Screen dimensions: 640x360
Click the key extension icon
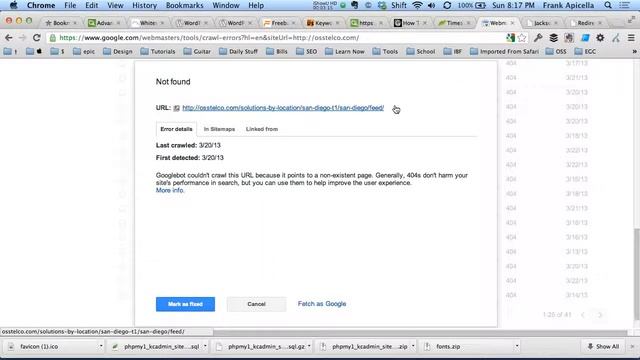[538, 38]
